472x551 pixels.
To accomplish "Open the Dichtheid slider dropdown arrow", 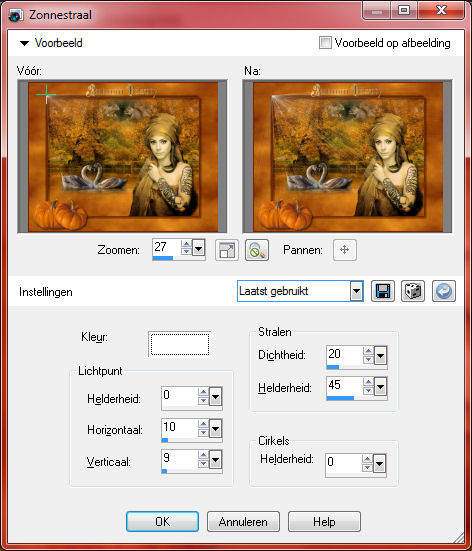I will (380, 356).
